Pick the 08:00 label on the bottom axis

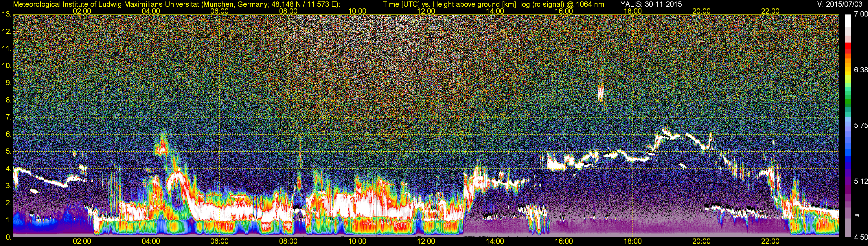point(288,241)
